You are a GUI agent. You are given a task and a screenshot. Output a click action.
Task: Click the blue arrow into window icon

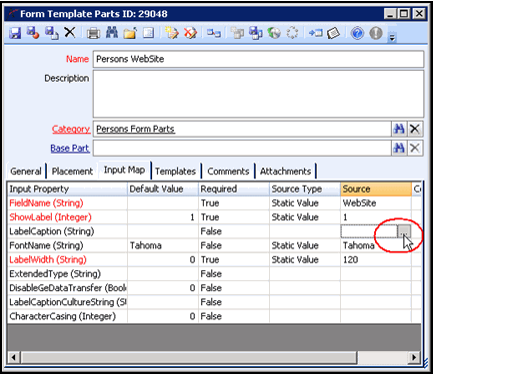pyautogui.click(x=315, y=33)
